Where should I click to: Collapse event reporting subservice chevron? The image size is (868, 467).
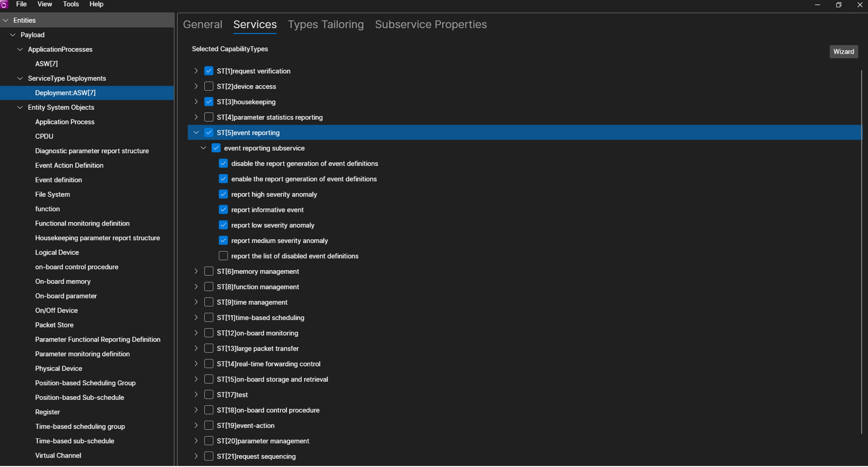click(203, 148)
